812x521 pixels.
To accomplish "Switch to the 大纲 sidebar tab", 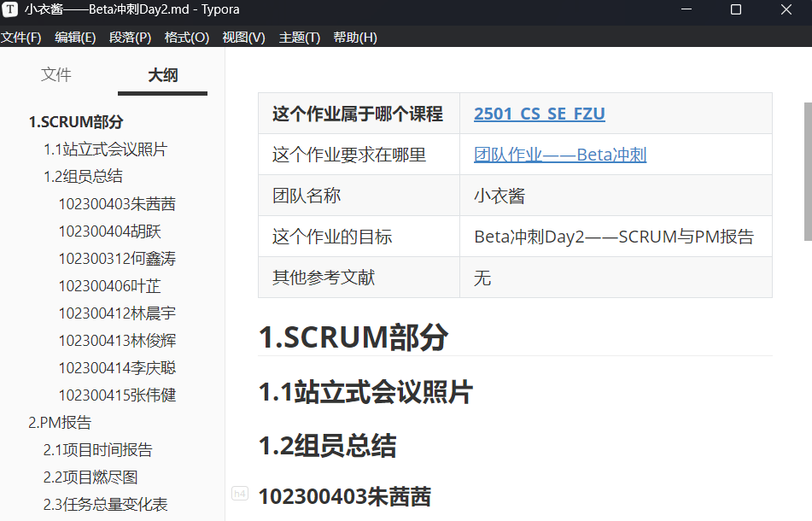I will coord(162,76).
